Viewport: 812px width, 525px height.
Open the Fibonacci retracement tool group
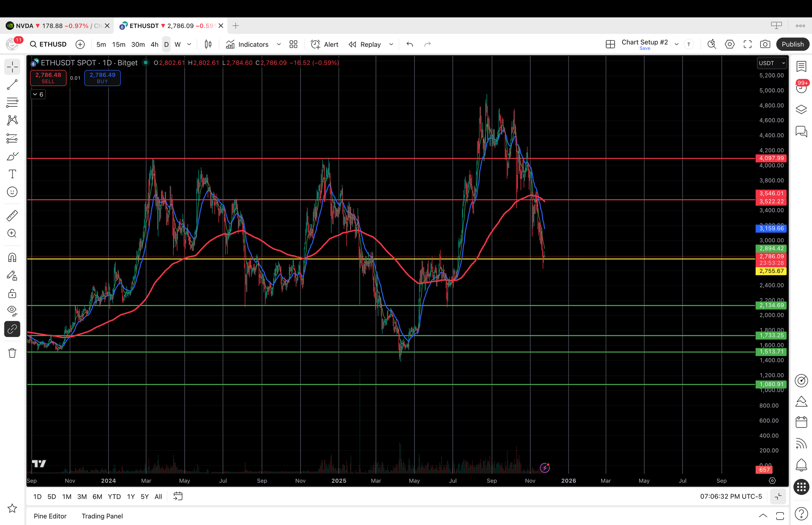[x=12, y=102]
